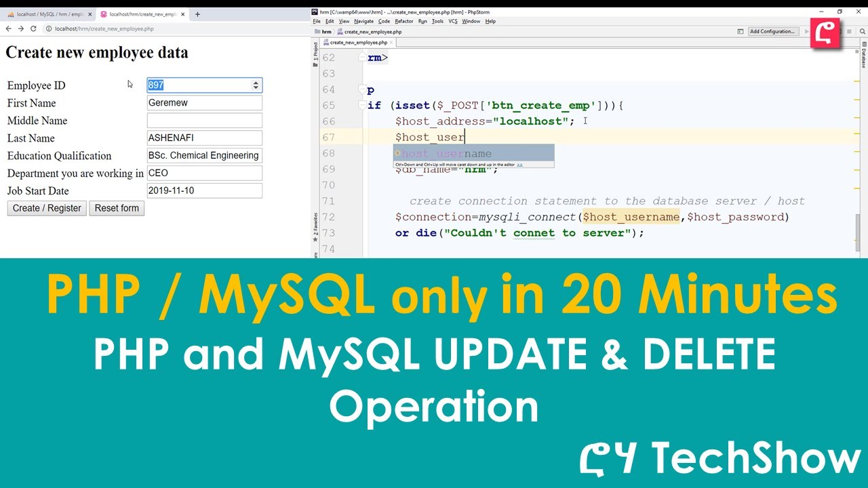
Task: Open the site information icon in address bar
Action: 49,28
